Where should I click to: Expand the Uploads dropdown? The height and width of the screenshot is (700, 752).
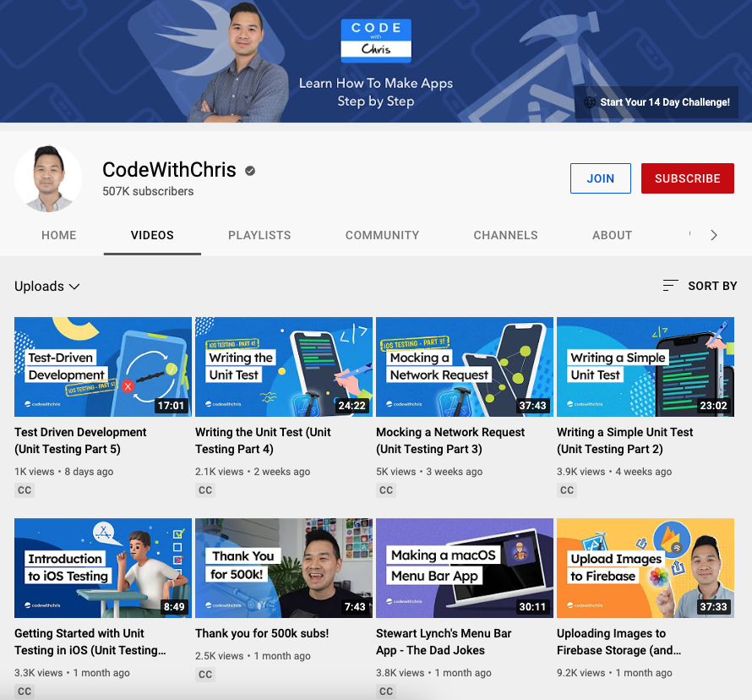47,286
